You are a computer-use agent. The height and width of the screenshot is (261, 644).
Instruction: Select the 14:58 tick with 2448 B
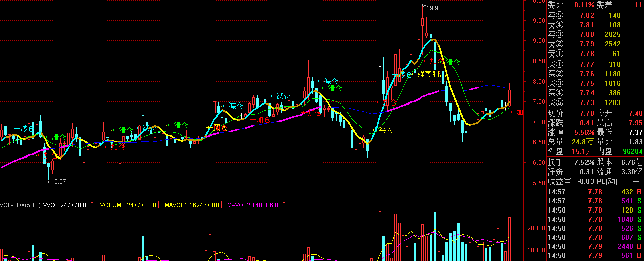pyautogui.click(x=596, y=246)
